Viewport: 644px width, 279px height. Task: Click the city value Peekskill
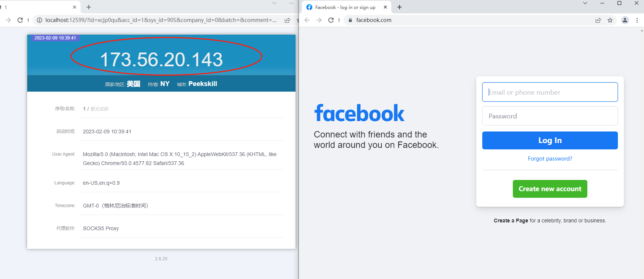click(x=203, y=84)
